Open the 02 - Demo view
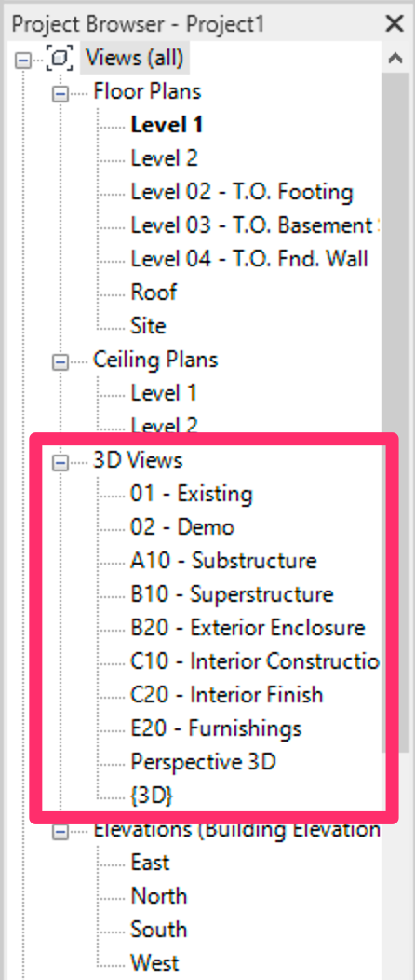415x980 pixels. pyautogui.click(x=182, y=527)
